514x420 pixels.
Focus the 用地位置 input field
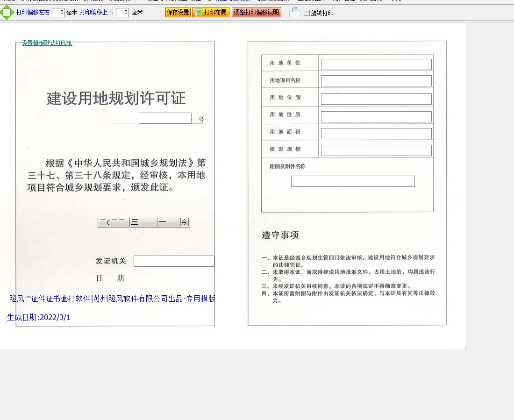[x=376, y=99]
